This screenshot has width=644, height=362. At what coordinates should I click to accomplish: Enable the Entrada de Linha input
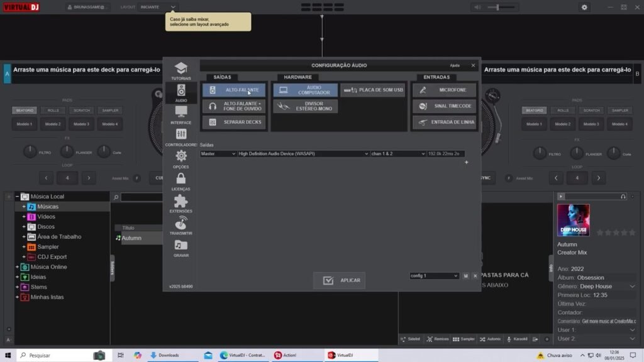[445, 123]
